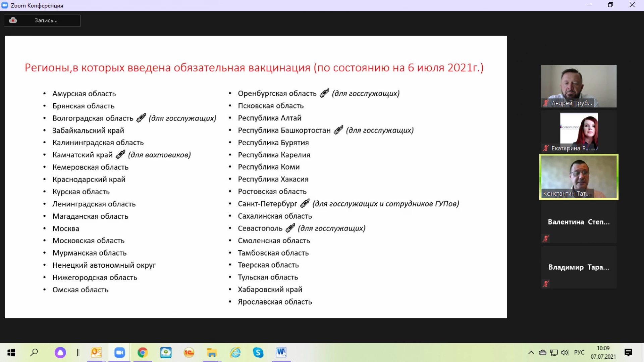The image size is (644, 362).
Task: Select Андрей Труб... video thumbnail
Action: (579, 86)
